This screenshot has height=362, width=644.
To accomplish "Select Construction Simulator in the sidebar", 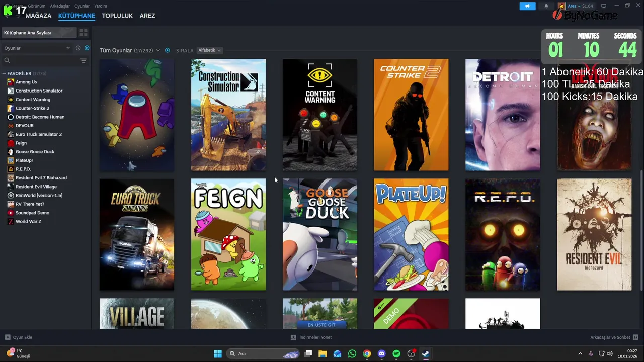I will click(x=39, y=90).
